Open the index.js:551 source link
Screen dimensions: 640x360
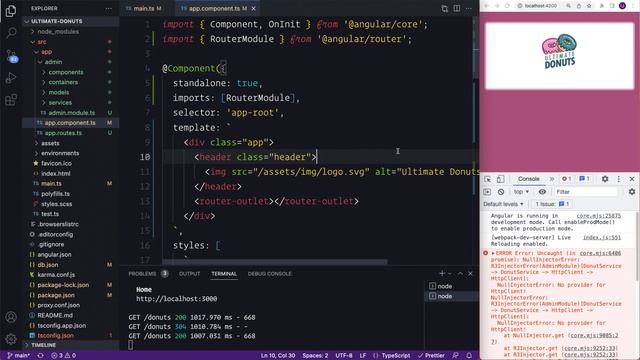click(x=602, y=238)
